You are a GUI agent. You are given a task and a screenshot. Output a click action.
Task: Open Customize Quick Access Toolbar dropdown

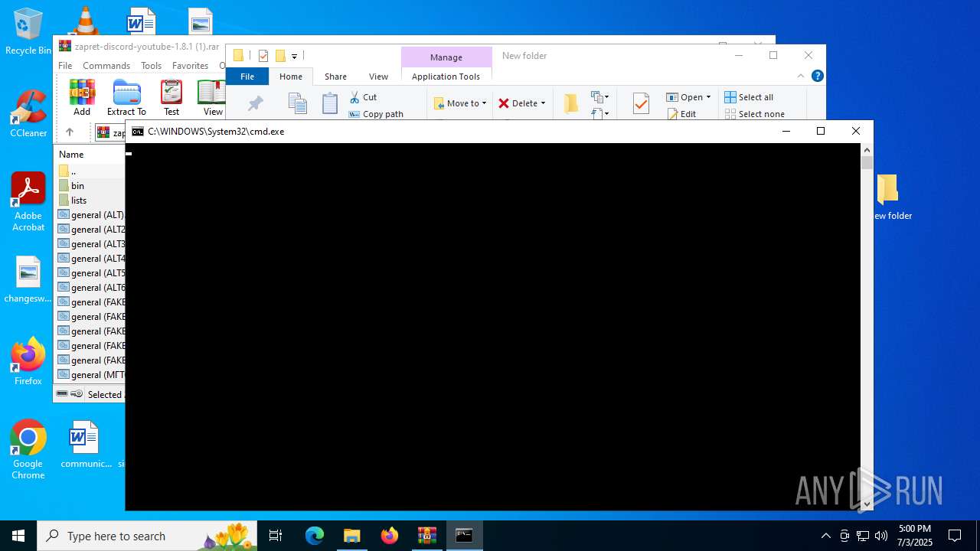click(x=294, y=56)
